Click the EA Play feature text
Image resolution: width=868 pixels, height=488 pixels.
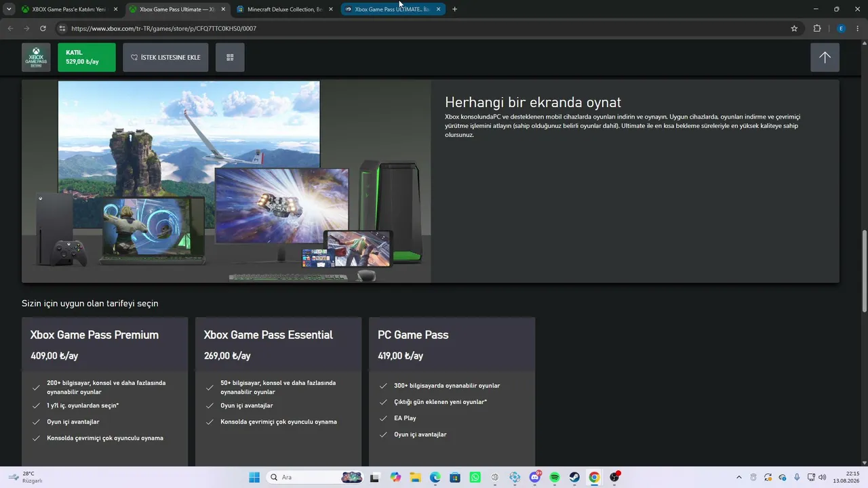(405, 418)
